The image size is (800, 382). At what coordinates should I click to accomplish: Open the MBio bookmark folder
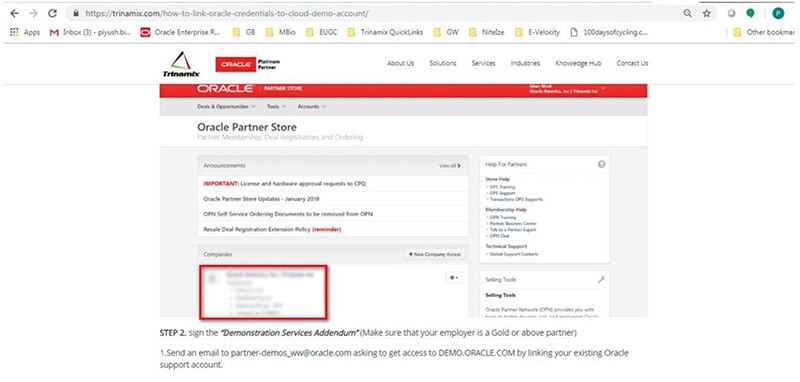281,32
